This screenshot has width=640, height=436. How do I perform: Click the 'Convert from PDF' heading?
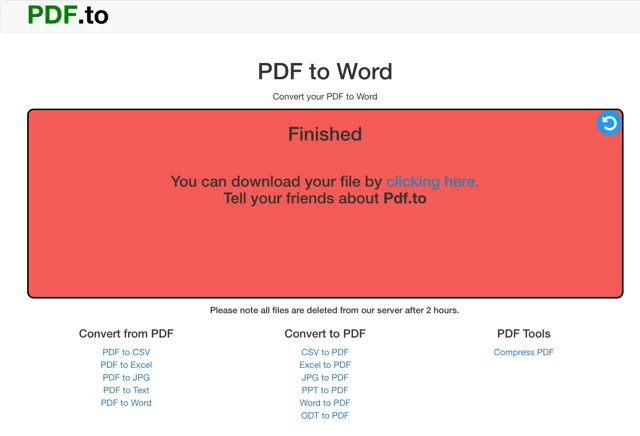(126, 334)
